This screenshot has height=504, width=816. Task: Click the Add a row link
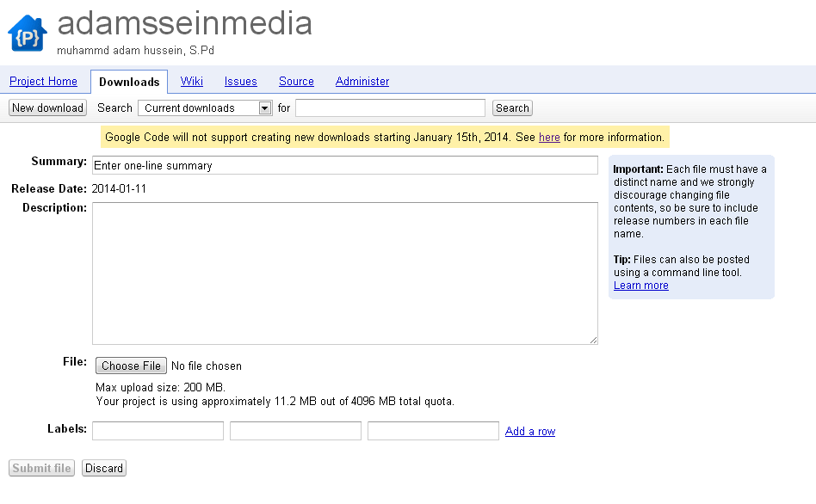click(529, 431)
